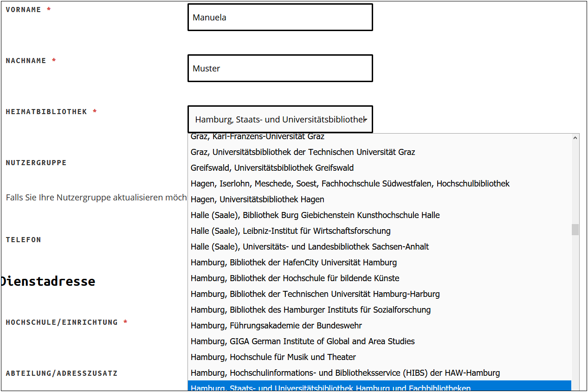Select Hamburg, Bibliothek der Hochschule für bildende Künste
The height and width of the screenshot is (392, 588).
click(x=380, y=278)
